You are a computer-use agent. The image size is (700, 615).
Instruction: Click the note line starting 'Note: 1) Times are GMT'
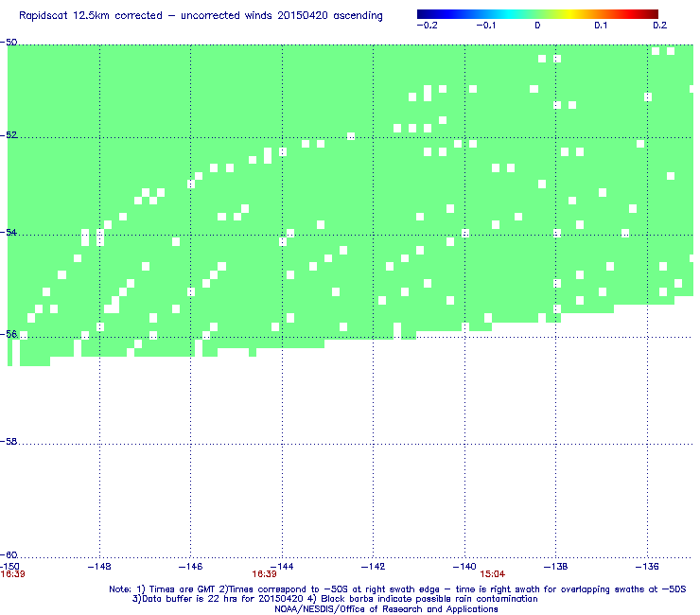pos(397,589)
